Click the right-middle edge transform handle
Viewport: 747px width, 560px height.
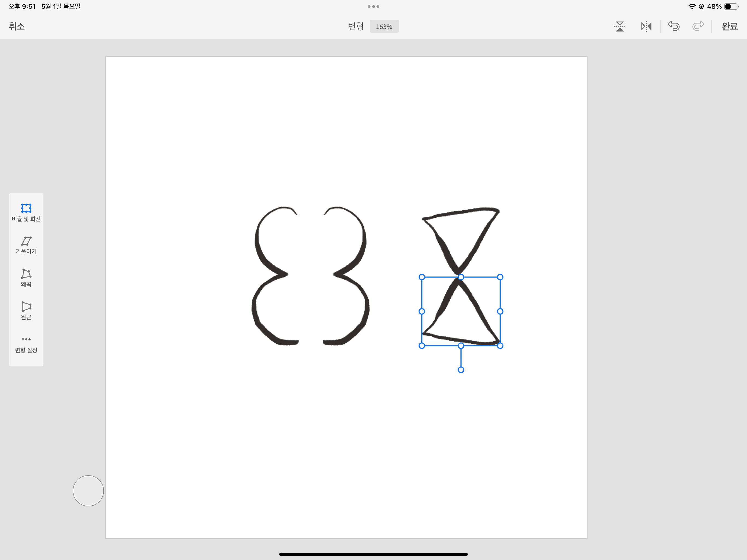pyautogui.click(x=500, y=311)
